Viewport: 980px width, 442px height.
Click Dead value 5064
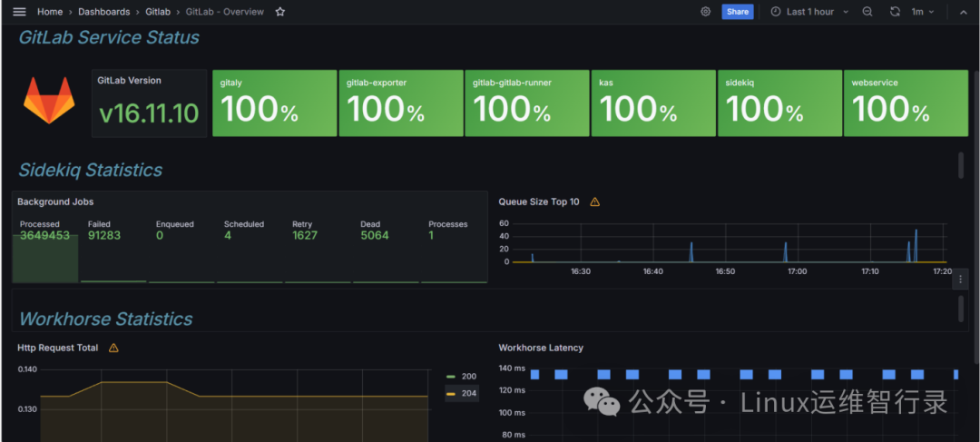point(375,236)
